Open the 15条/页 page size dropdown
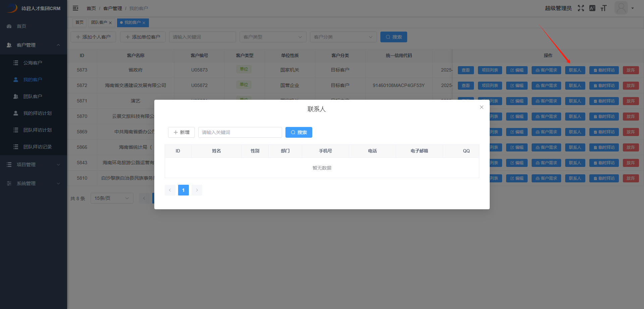 click(112, 198)
